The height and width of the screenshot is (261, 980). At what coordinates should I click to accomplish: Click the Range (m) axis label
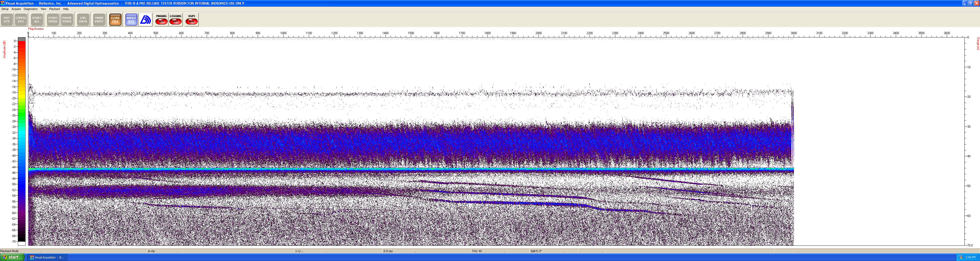978,43
